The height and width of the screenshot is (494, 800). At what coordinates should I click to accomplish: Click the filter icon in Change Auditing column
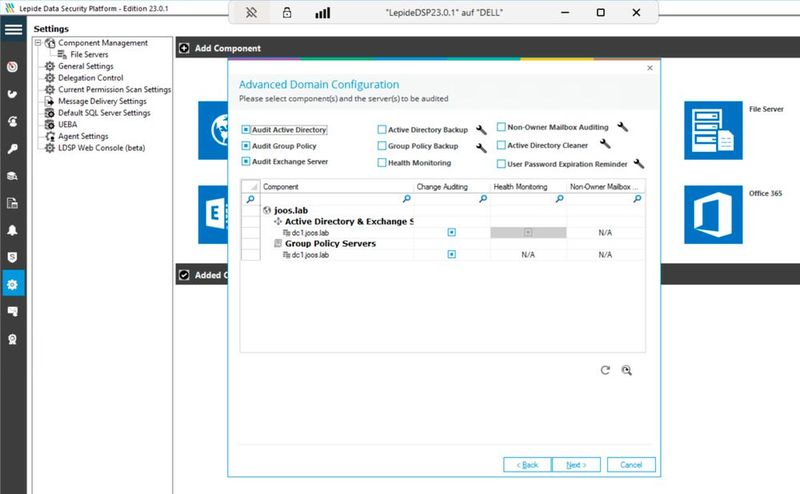click(x=483, y=199)
